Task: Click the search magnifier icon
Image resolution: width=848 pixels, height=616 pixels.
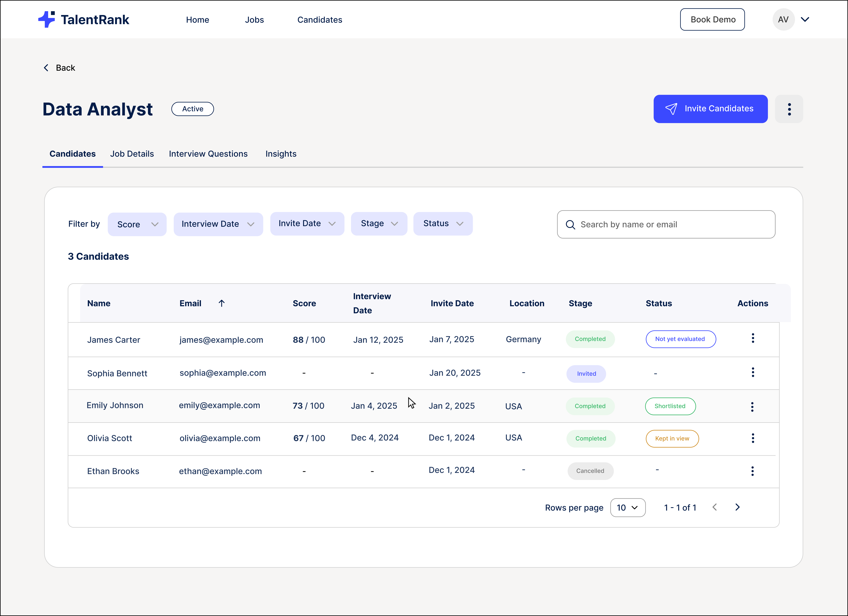Action: coord(570,225)
